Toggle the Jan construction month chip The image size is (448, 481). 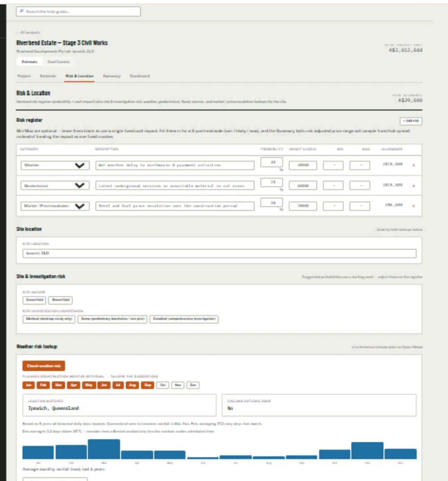click(x=29, y=385)
